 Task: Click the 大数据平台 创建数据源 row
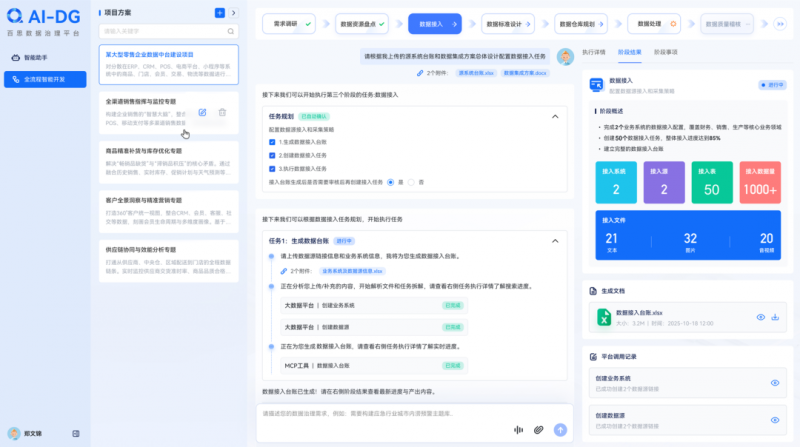(374, 327)
